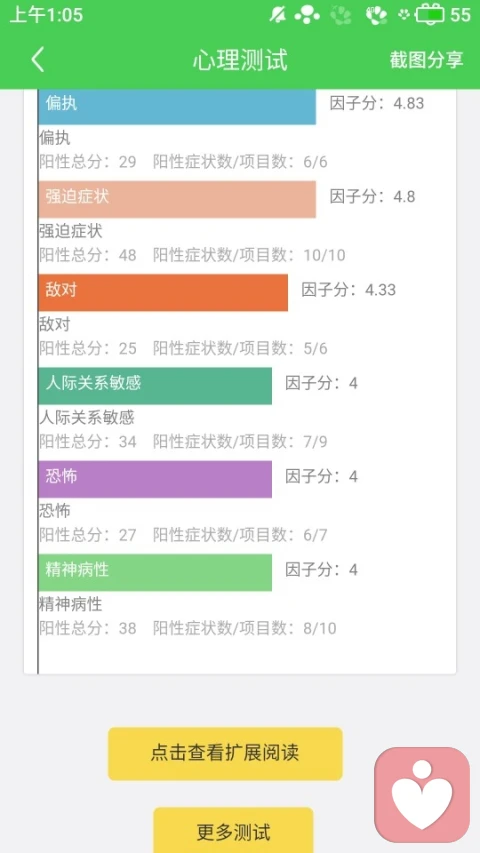Viewport: 480px width, 853px height.
Task: Click the 点击查看扩展阅读 button
Action: click(x=225, y=753)
